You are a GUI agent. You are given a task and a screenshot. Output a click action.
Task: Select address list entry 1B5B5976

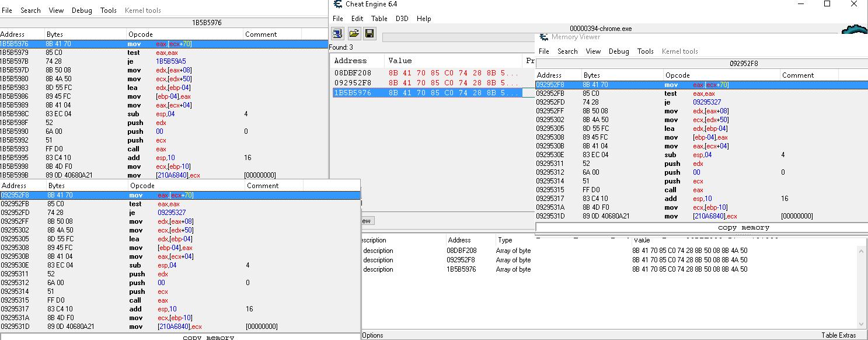click(461, 269)
